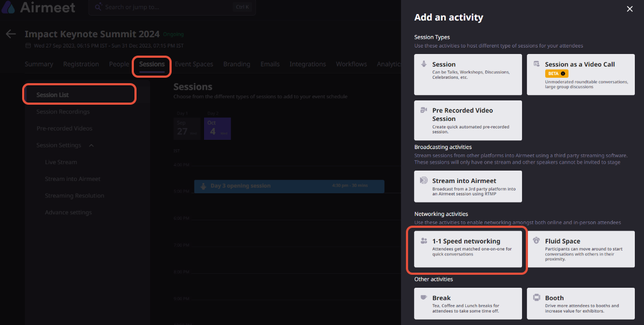Focus the Search or jump to field
The width and height of the screenshot is (644, 325).
coord(172,7)
